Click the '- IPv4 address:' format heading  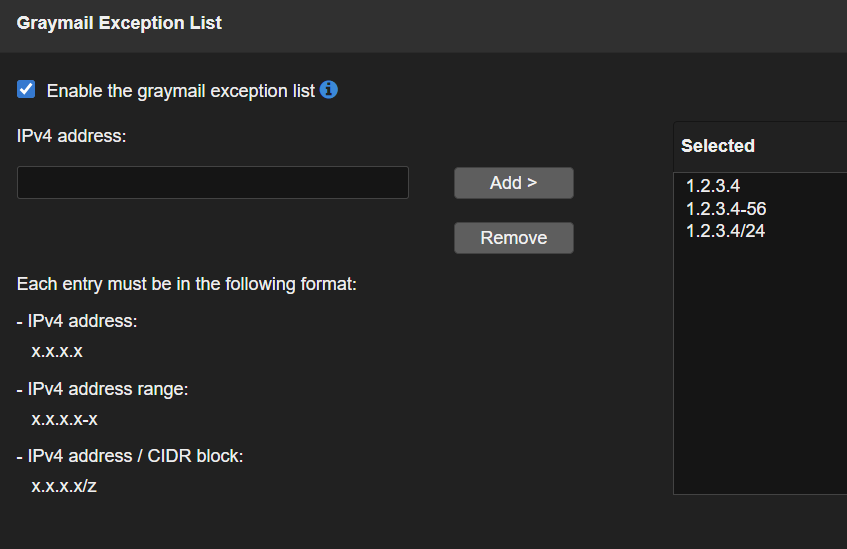(x=77, y=321)
